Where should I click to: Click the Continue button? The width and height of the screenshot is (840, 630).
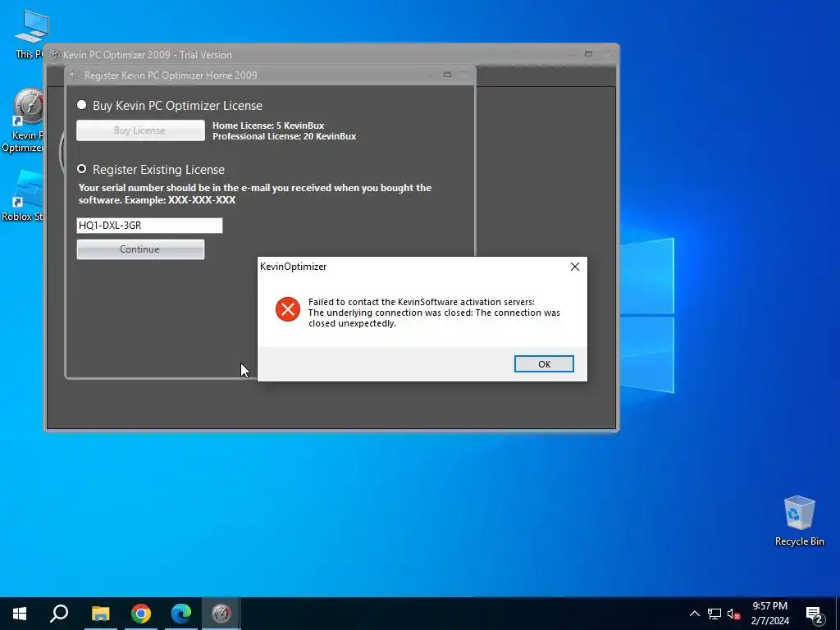[x=140, y=249]
